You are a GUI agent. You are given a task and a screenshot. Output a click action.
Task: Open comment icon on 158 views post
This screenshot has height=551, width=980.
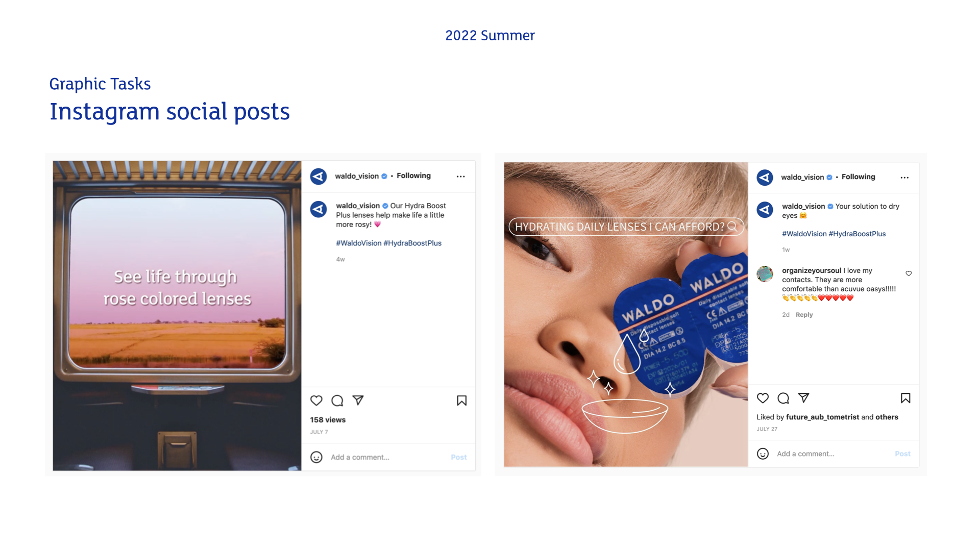(x=337, y=400)
